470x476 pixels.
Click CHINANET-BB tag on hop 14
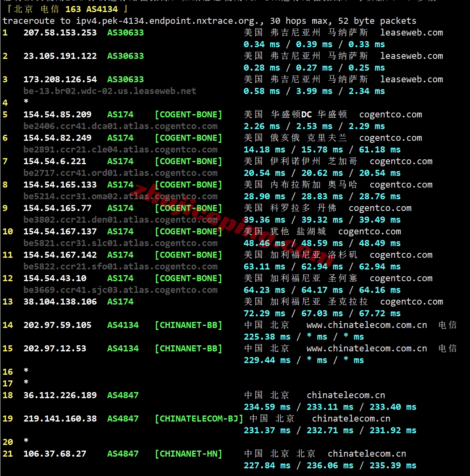pyautogui.click(x=188, y=325)
